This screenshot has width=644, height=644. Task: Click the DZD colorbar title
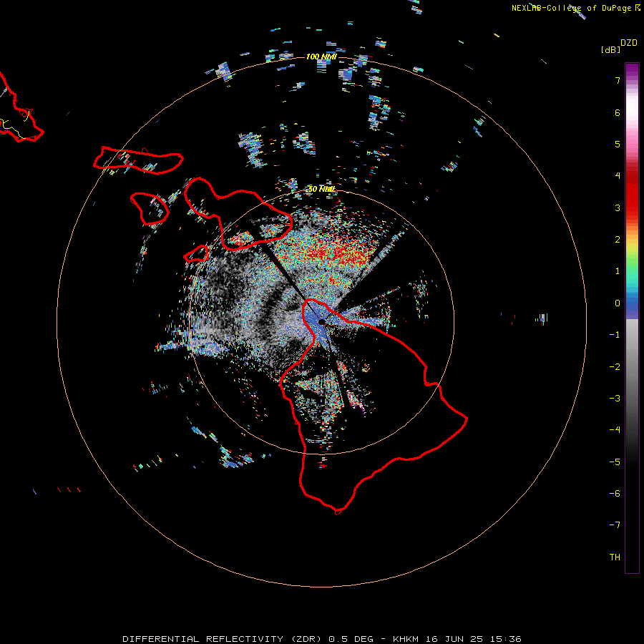pos(629,43)
